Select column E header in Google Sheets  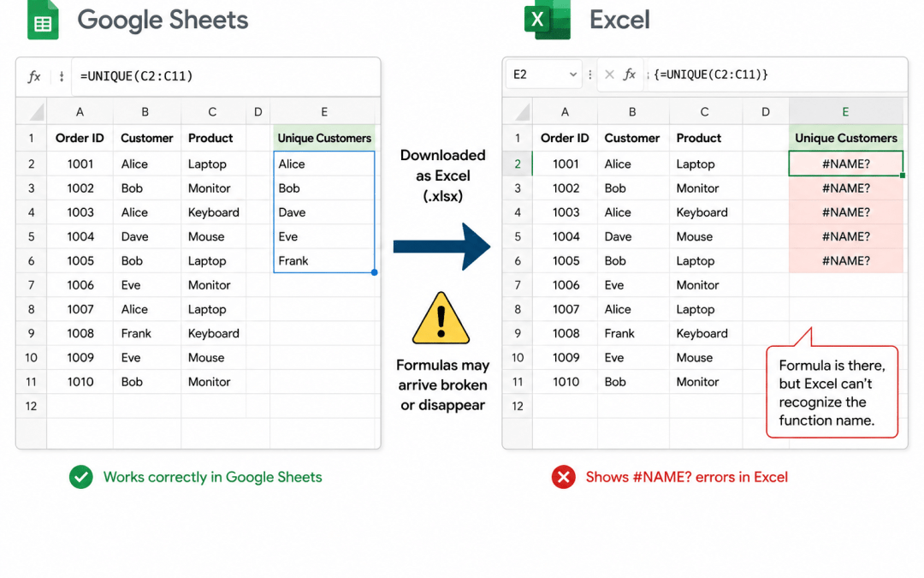point(324,111)
